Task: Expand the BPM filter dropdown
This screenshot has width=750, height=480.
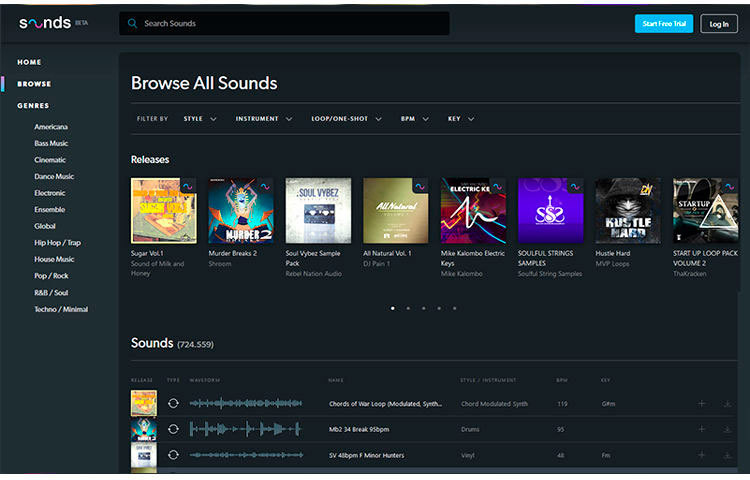Action: (x=414, y=119)
